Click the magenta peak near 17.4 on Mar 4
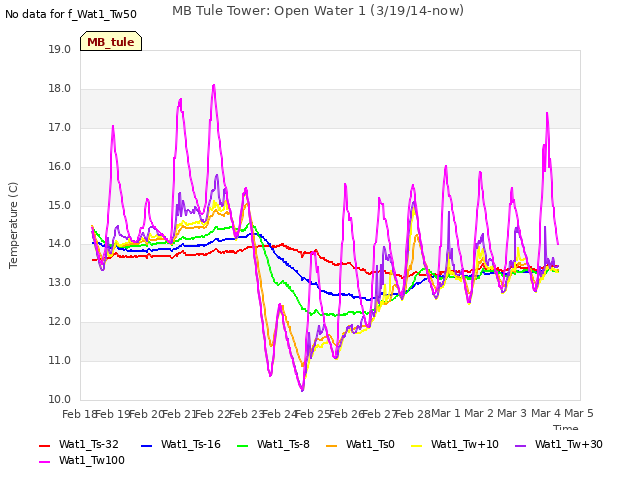The height and width of the screenshot is (480, 640). click(x=547, y=113)
